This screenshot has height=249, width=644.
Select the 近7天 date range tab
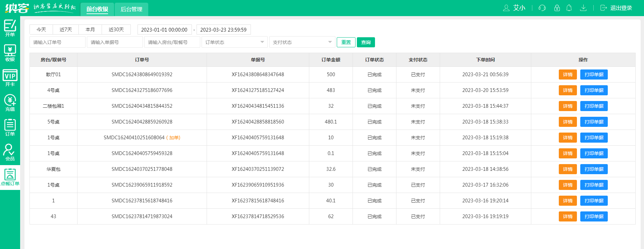(x=66, y=30)
